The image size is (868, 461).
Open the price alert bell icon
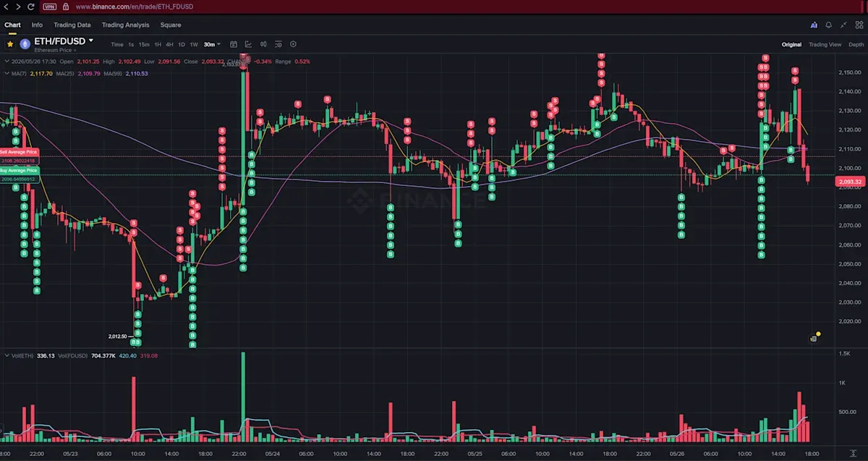(829, 25)
